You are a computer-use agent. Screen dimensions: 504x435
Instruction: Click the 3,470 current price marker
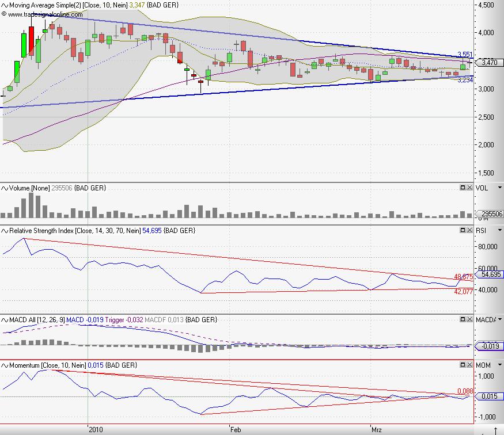tap(487, 62)
